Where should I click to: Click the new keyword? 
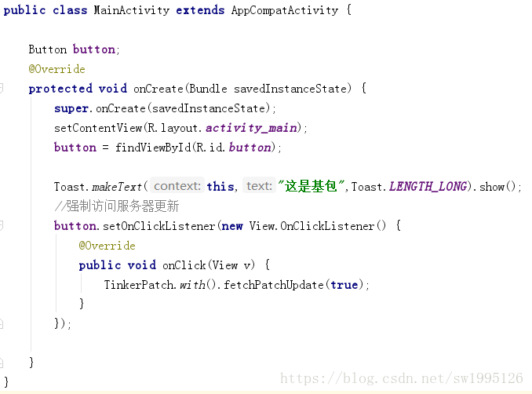pyautogui.click(x=232, y=226)
